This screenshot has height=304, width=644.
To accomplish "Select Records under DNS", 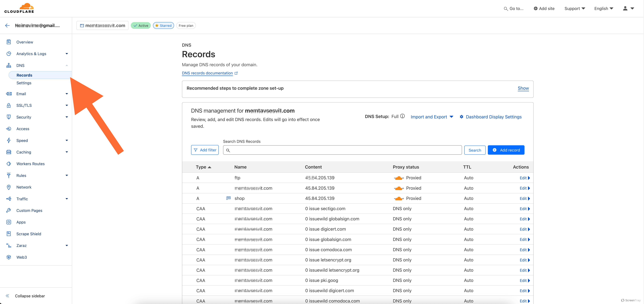I will coord(40,75).
